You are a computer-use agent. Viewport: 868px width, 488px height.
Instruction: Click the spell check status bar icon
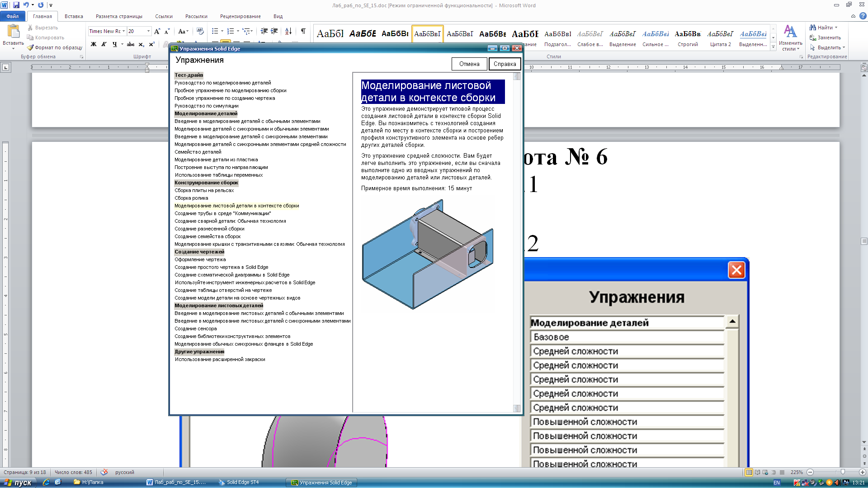104,472
